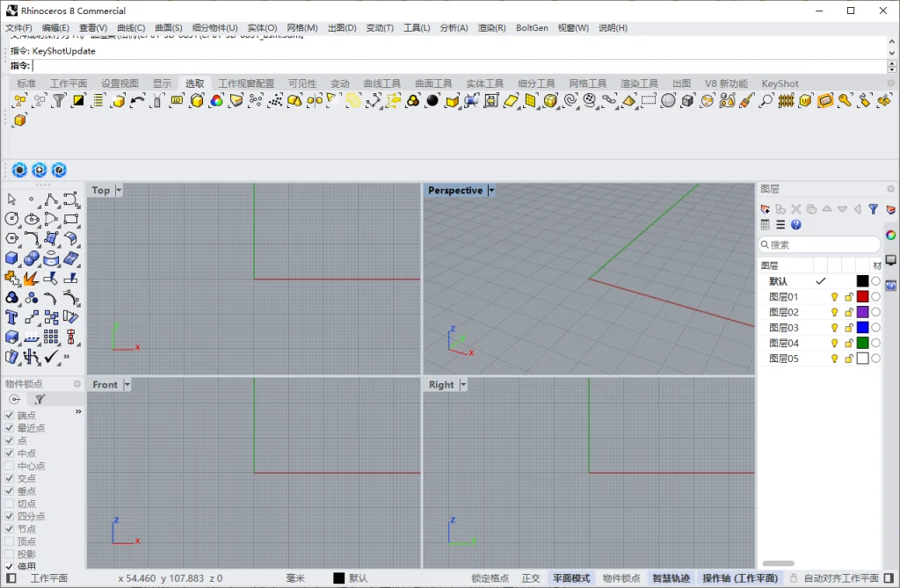
Task: Open the Front viewport dropdown arrow
Action: click(127, 385)
